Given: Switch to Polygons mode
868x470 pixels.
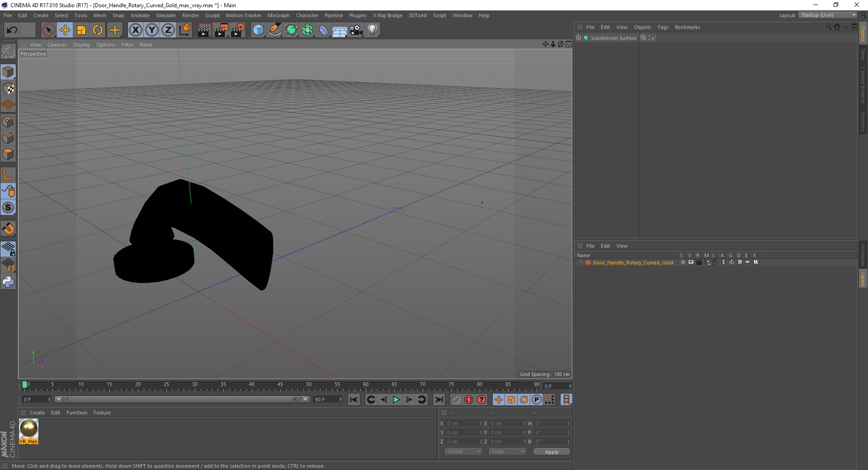Looking at the screenshot, I should click(x=8, y=154).
